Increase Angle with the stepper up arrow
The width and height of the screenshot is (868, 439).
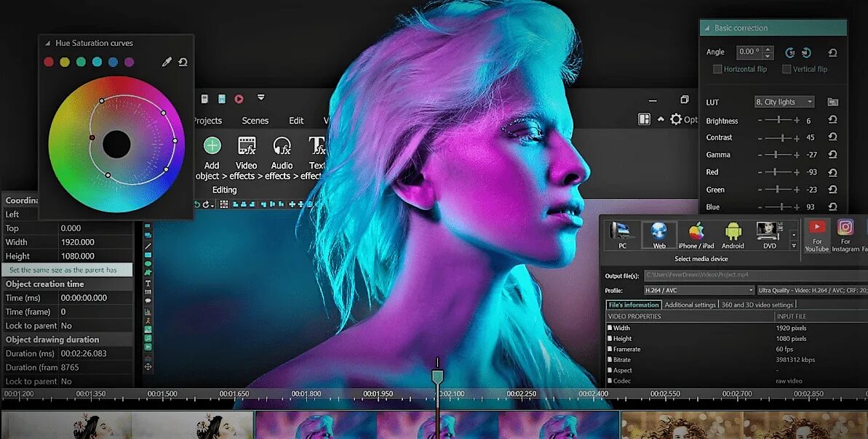click(x=768, y=49)
